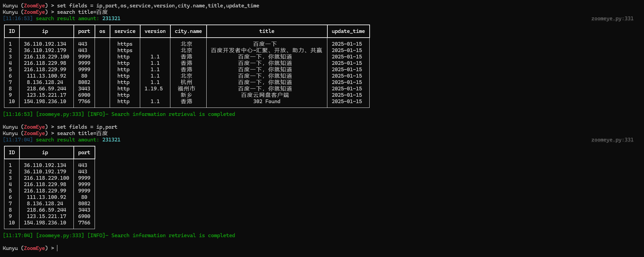The height and width of the screenshot is (257, 644).
Task: Click 'http' service in row 123.15.221.17
Action: pyautogui.click(x=123, y=95)
